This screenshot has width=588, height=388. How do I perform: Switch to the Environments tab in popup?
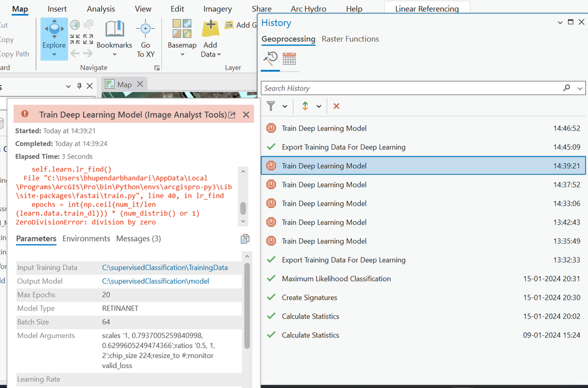coord(87,239)
